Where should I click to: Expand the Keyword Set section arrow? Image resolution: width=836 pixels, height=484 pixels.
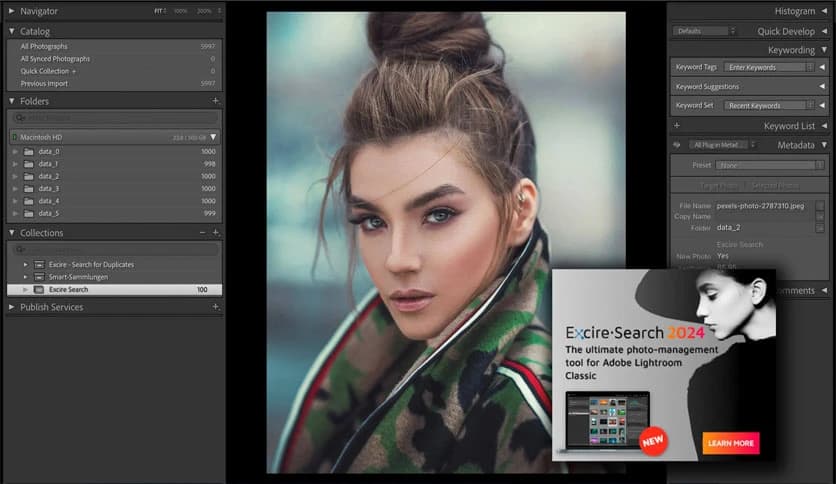coord(822,106)
